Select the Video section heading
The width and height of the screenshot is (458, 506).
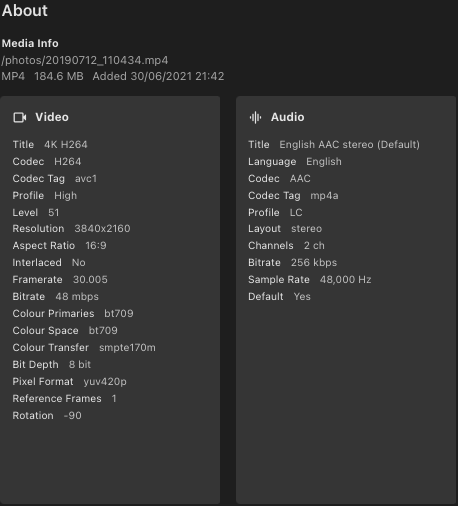click(52, 117)
